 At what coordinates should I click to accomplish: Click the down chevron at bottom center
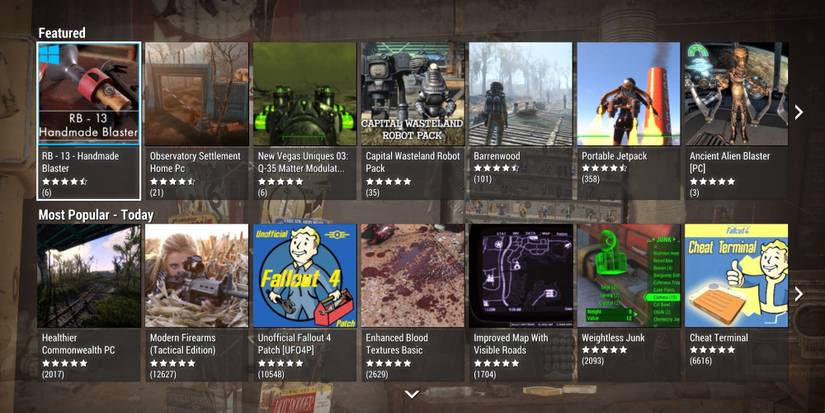coord(412,394)
